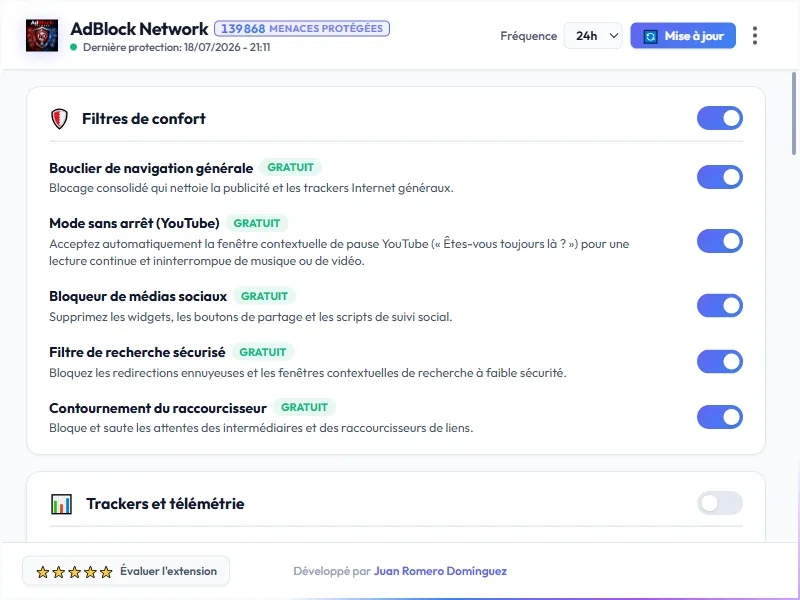Screen dimensions: 800x600
Task: Switch off Filtre de recherche sécurisé
Action: (719, 362)
